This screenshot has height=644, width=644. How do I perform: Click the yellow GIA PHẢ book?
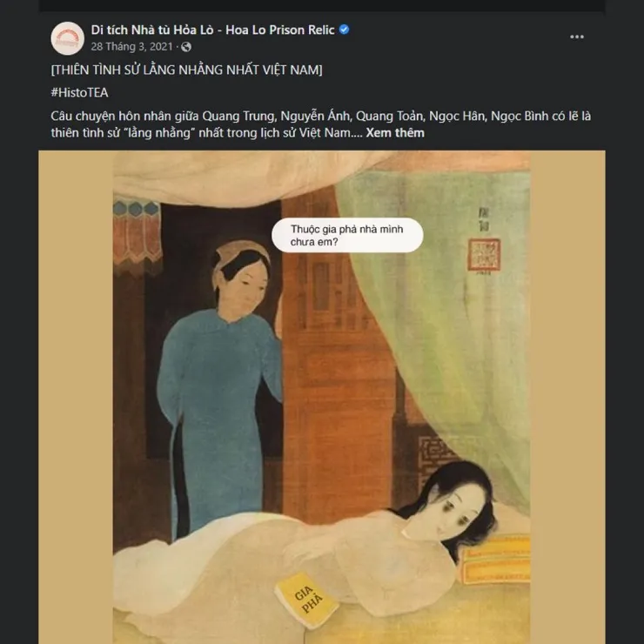click(x=306, y=600)
